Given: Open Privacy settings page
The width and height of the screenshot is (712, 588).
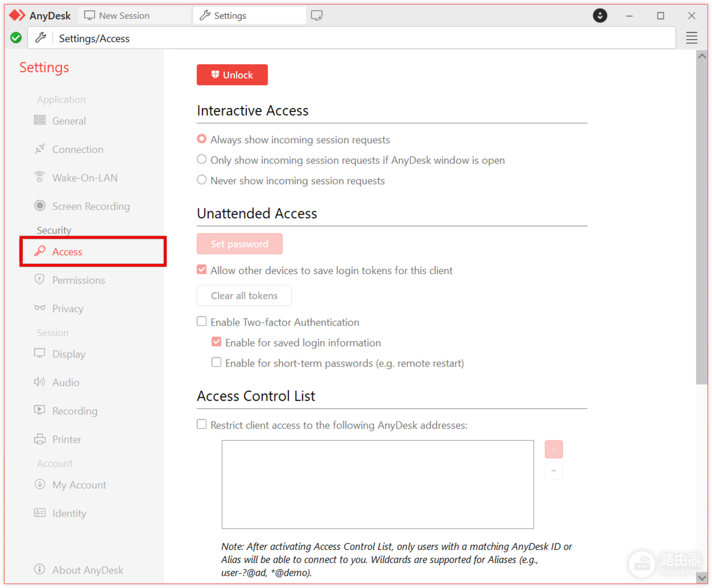Looking at the screenshot, I should [68, 309].
